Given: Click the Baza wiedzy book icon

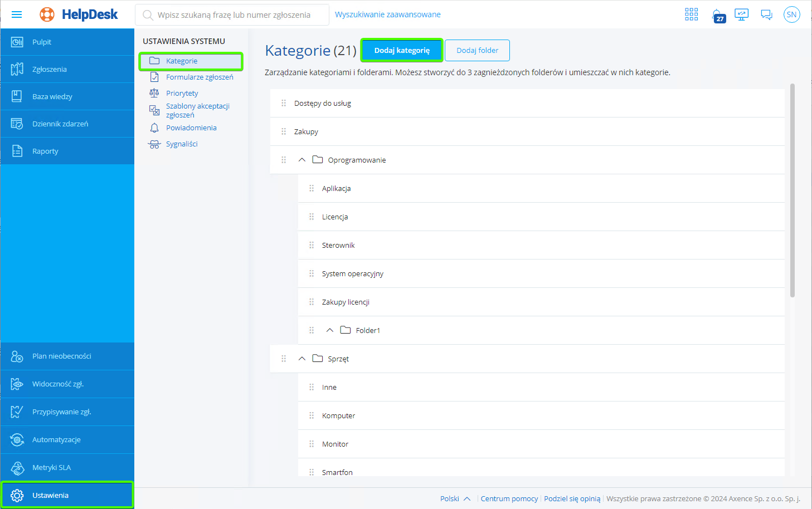Looking at the screenshot, I should click(x=17, y=96).
